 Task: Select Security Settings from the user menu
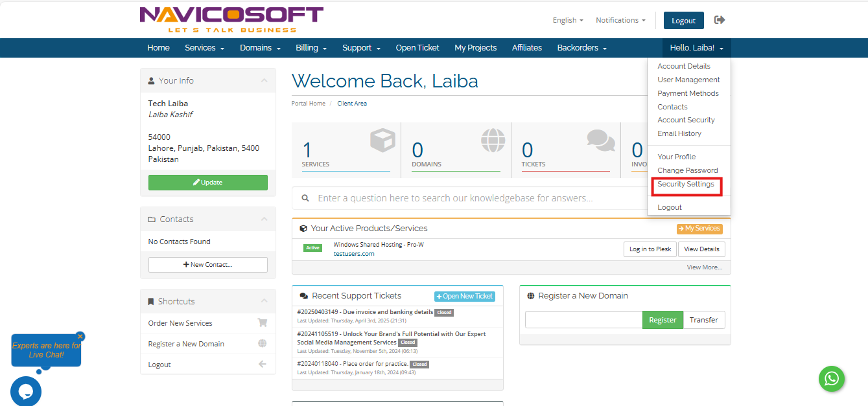click(x=685, y=185)
